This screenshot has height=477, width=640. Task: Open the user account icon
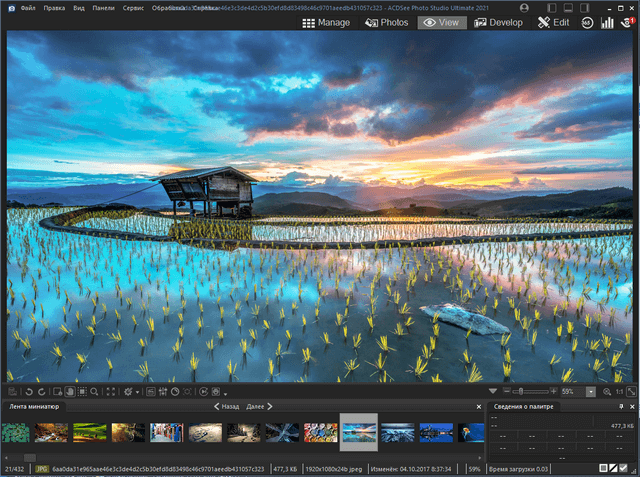(x=524, y=7)
